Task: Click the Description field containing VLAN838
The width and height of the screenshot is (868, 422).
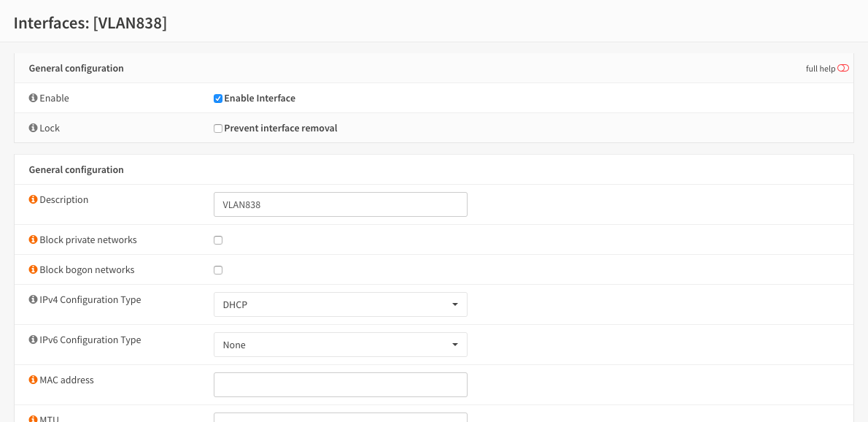Action: [x=340, y=204]
